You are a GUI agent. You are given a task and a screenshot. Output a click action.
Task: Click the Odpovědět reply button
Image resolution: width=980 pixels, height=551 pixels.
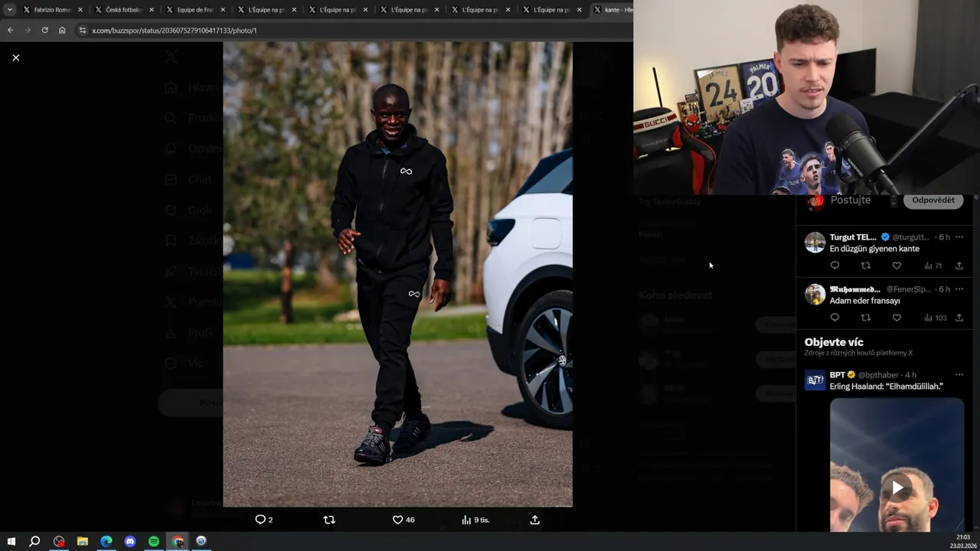coord(933,201)
